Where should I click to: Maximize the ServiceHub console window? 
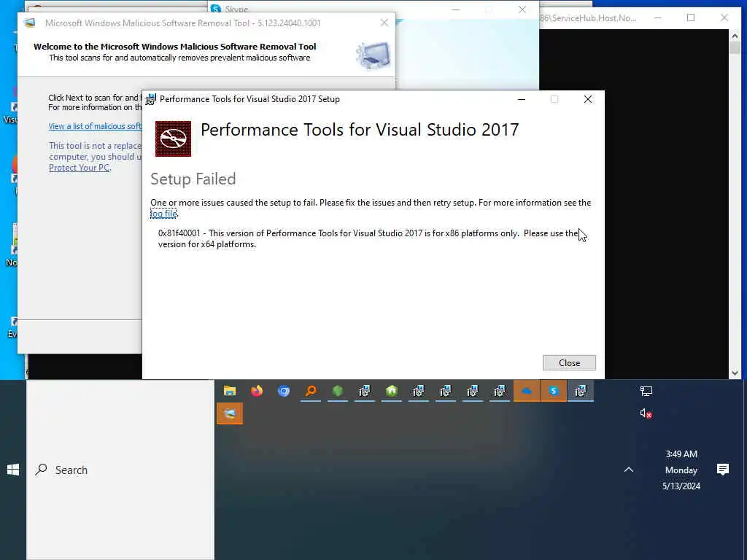click(691, 18)
